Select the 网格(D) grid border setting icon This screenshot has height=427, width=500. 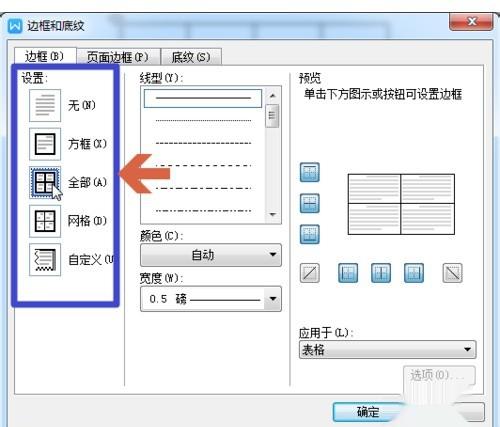tap(45, 221)
